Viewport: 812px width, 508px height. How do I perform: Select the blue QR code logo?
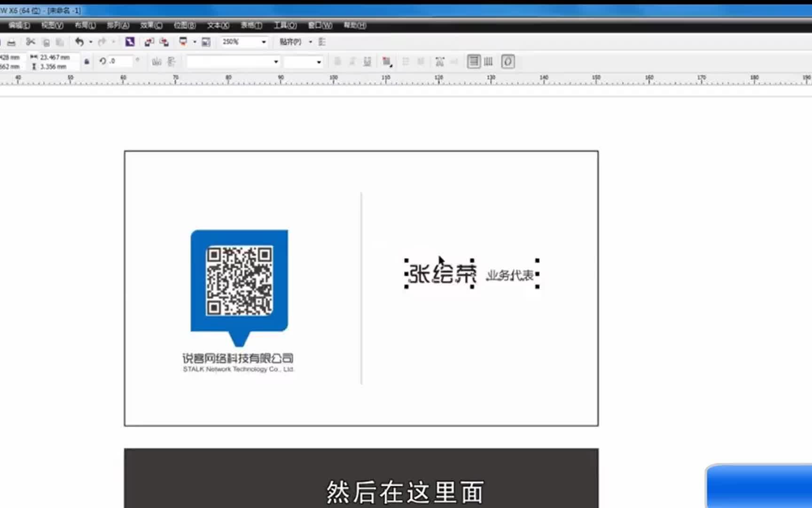(x=239, y=288)
